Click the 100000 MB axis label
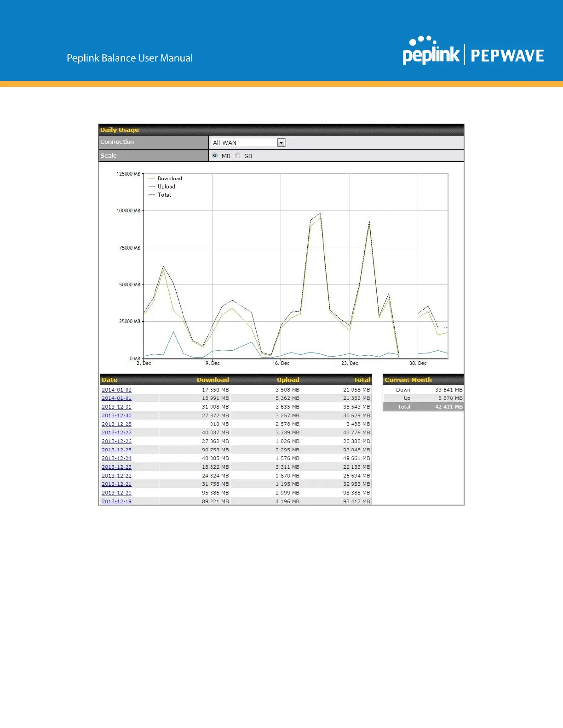This screenshot has width=563, height=728. click(x=128, y=210)
